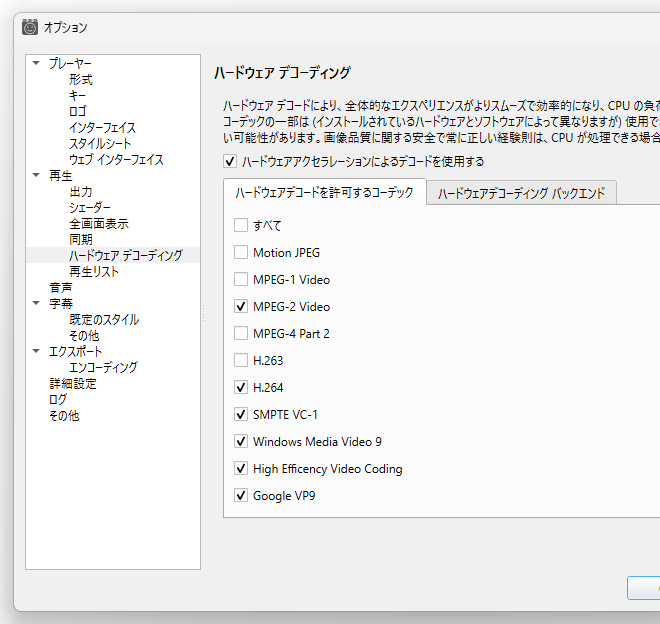Click the Baka MPlayer app icon in title bar
This screenshot has height=624, width=660.
30,27
